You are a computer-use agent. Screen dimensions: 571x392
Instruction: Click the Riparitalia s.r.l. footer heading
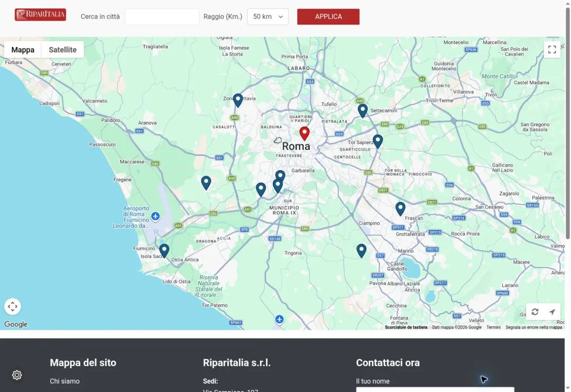(x=237, y=362)
